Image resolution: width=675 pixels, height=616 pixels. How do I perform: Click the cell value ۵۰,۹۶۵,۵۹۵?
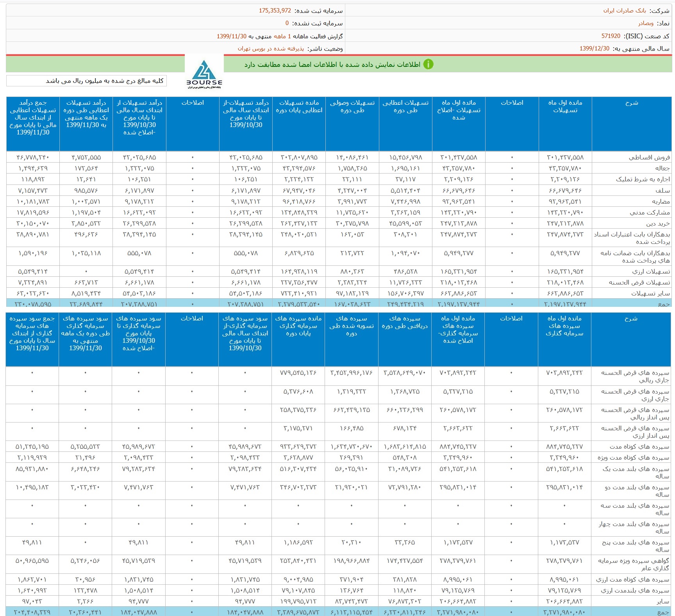tap(32, 561)
